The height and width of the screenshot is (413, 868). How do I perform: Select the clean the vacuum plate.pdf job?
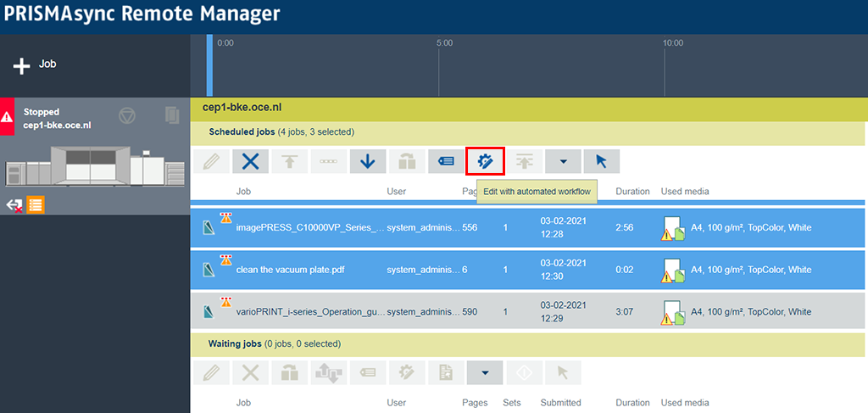527,270
